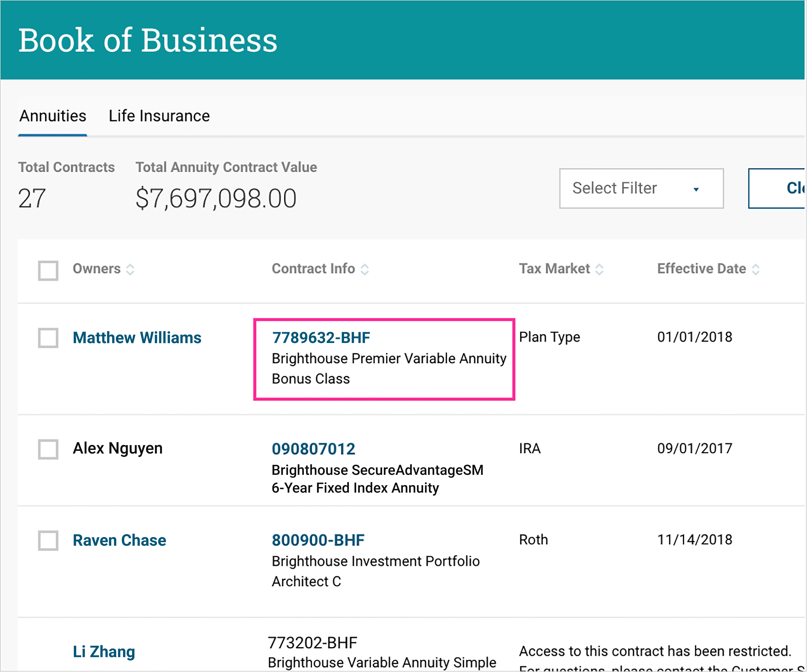
Task: Check the Alex Nguyen row checkbox
Action: pos(48,449)
